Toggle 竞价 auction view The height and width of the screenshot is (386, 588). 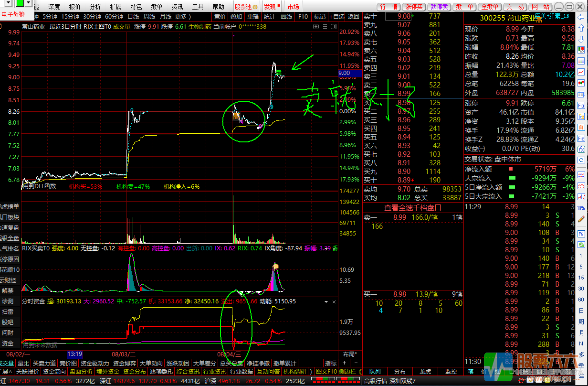click(220, 16)
